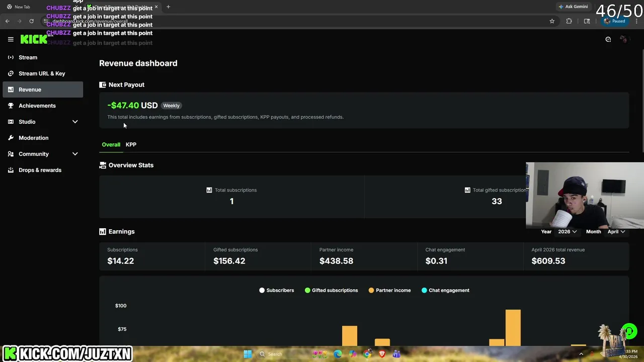This screenshot has width=644, height=362.
Task: Open the hamburger menu beside the Kick logo
Action: pos(11,39)
